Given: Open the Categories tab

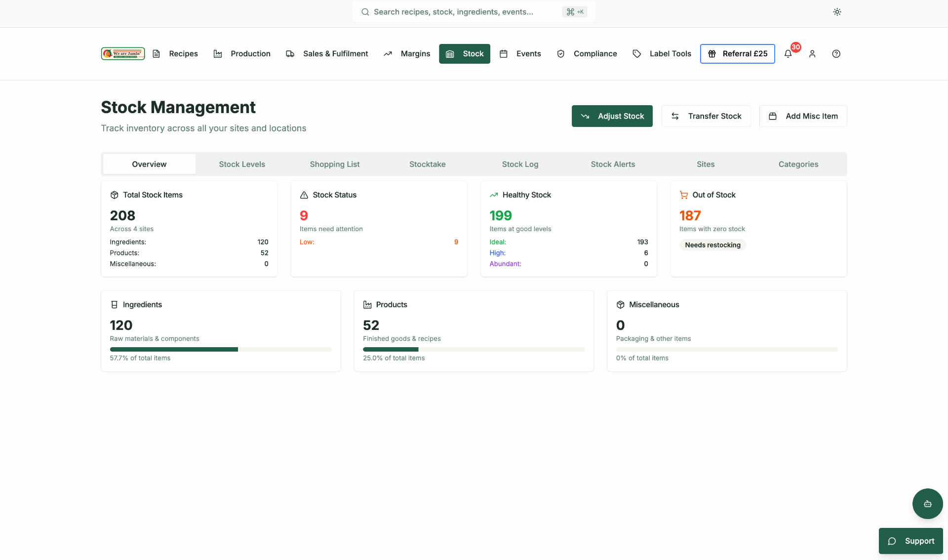Looking at the screenshot, I should [798, 164].
